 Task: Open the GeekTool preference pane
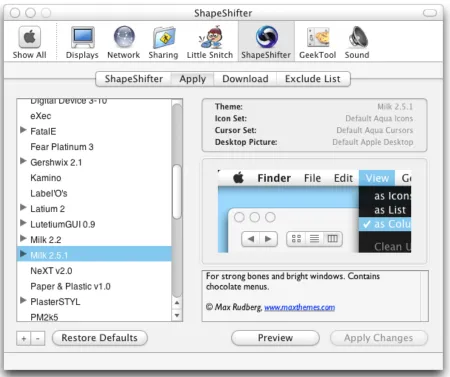317,42
